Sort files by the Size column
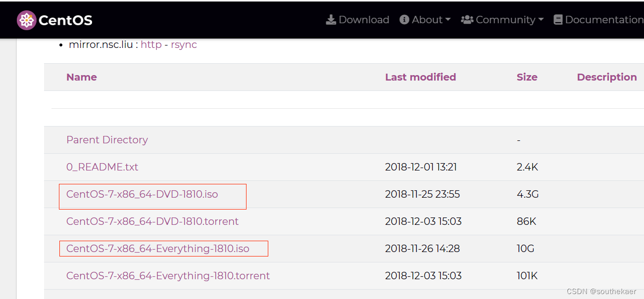 (x=527, y=77)
